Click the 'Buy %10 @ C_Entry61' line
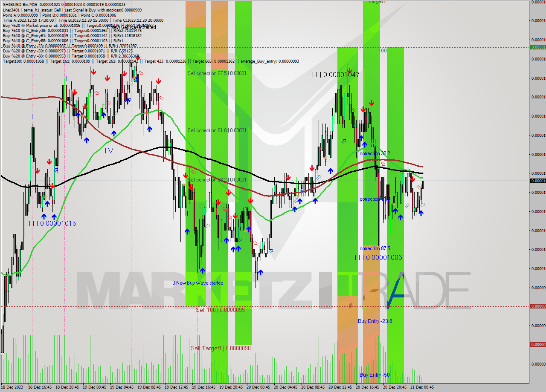546x392 pixels. [x=72, y=35]
